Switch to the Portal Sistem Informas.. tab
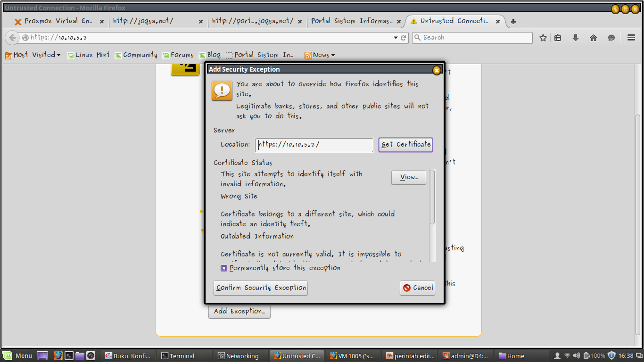This screenshot has width=644, height=362. (356, 21)
